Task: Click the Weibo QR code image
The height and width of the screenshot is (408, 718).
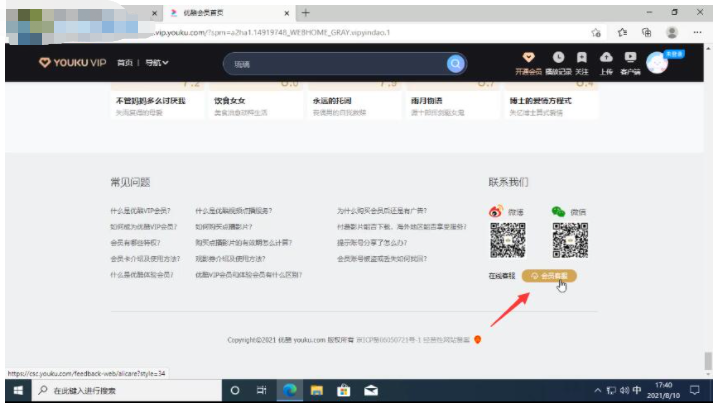Action: [x=508, y=240]
